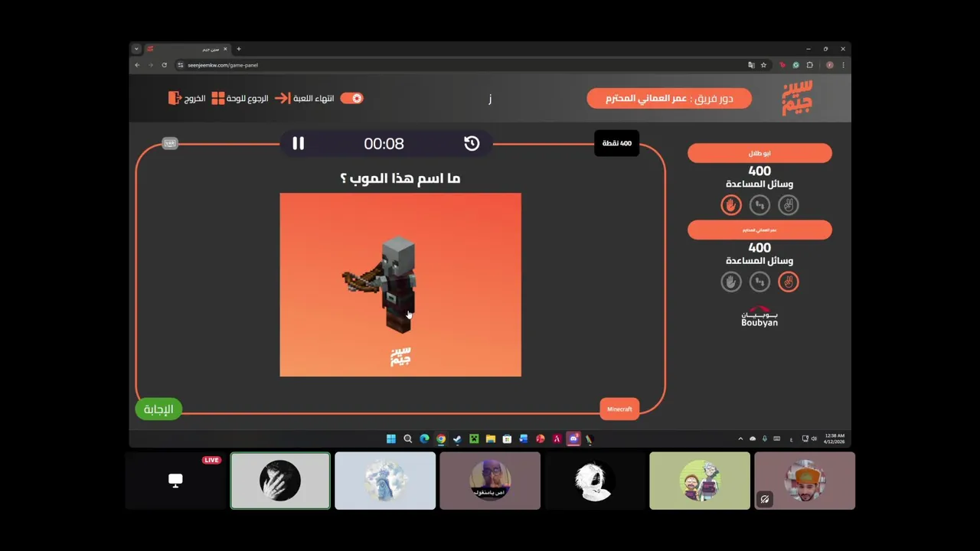The width and height of the screenshot is (980, 551).
Task: Click the current-turn team banner دور فريق
Action: point(669,98)
